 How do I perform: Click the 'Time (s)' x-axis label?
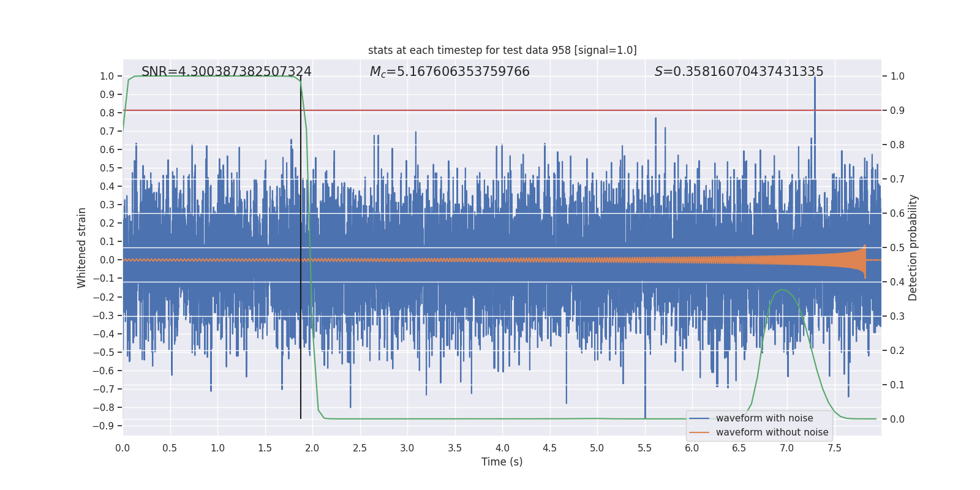pyautogui.click(x=502, y=462)
